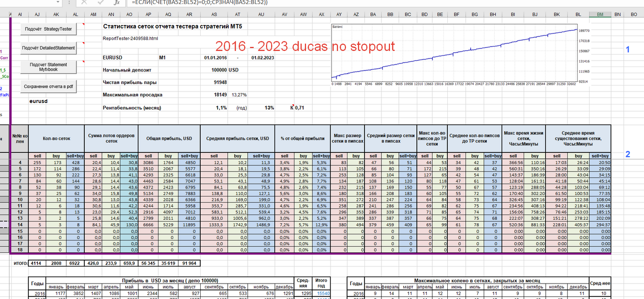Click the Макс время жизни сетки header
Screen dimensions: 644x299
tap(524, 138)
